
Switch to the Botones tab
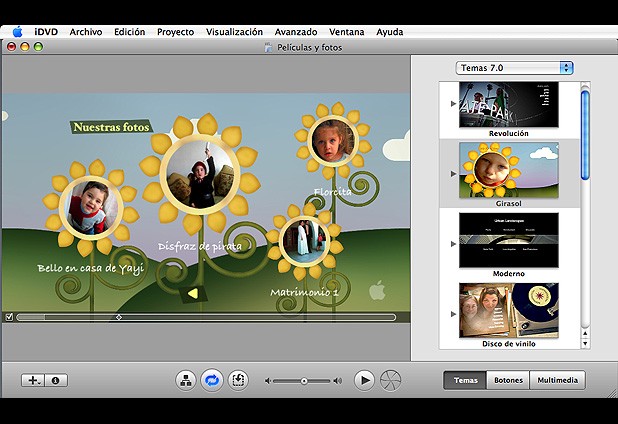tap(508, 380)
